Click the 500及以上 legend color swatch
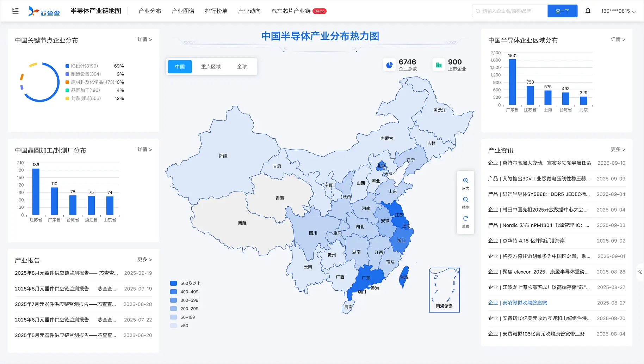 tap(173, 283)
